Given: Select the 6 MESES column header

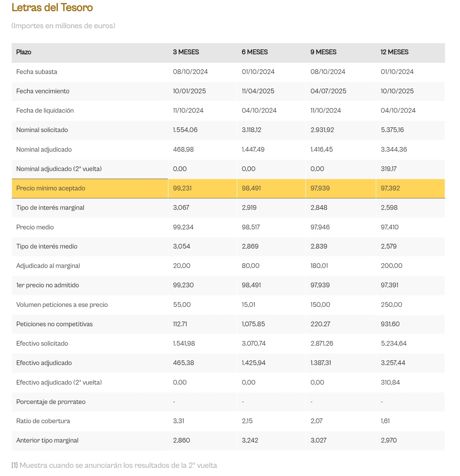Looking at the screenshot, I should coord(254,52).
